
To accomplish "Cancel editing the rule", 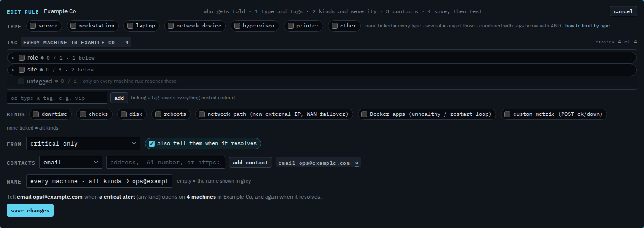I will 623,11.
